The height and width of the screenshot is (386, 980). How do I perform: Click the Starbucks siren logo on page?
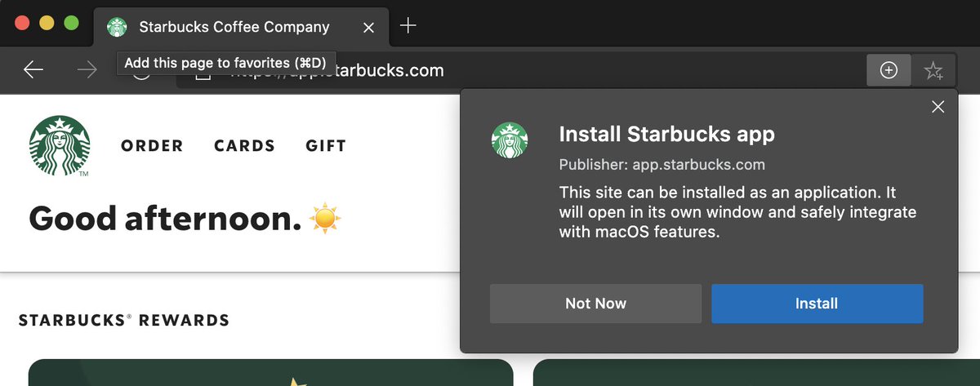[60, 146]
